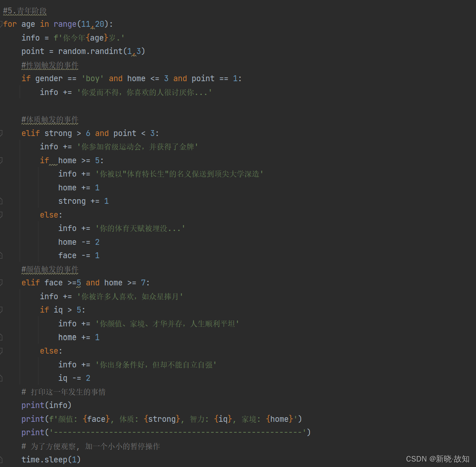Collapse the else block above 'iq -= 2'
This screenshot has width=476, height=467.
tap(1, 351)
